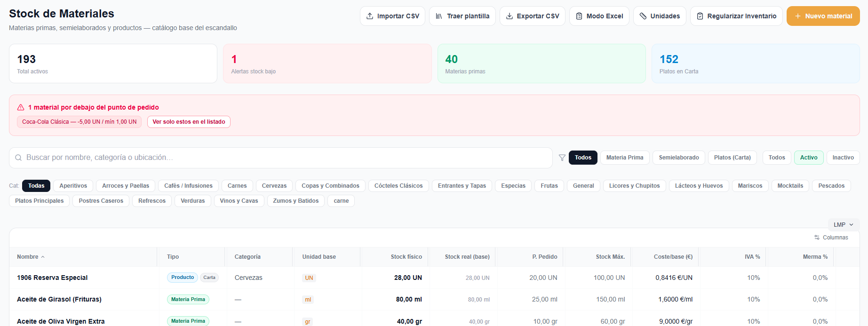Click the ruler icon for Unidades
The image size is (868, 326).
coord(643,16)
